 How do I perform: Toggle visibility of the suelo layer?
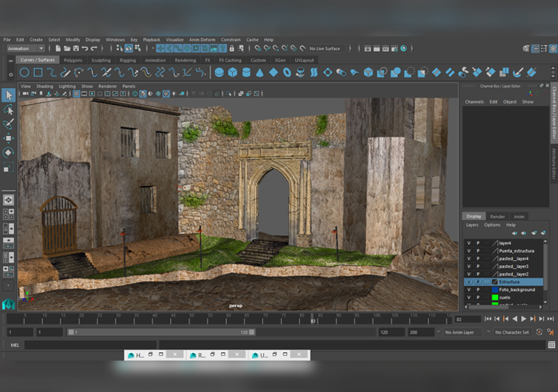(x=469, y=297)
